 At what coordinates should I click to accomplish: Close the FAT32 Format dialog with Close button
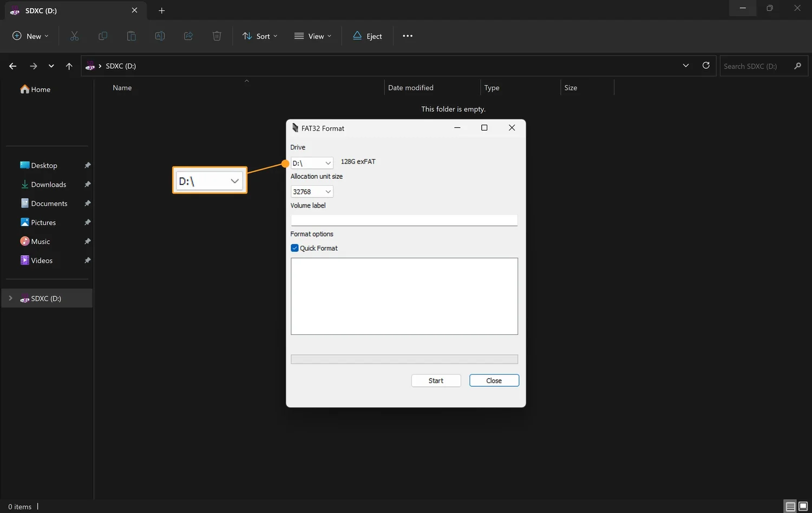click(493, 380)
